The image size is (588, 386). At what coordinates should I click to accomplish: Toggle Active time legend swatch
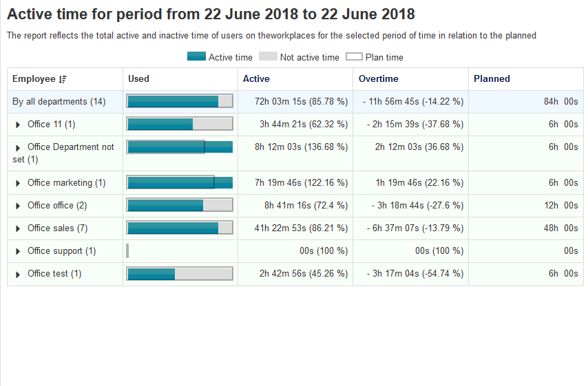(x=196, y=57)
